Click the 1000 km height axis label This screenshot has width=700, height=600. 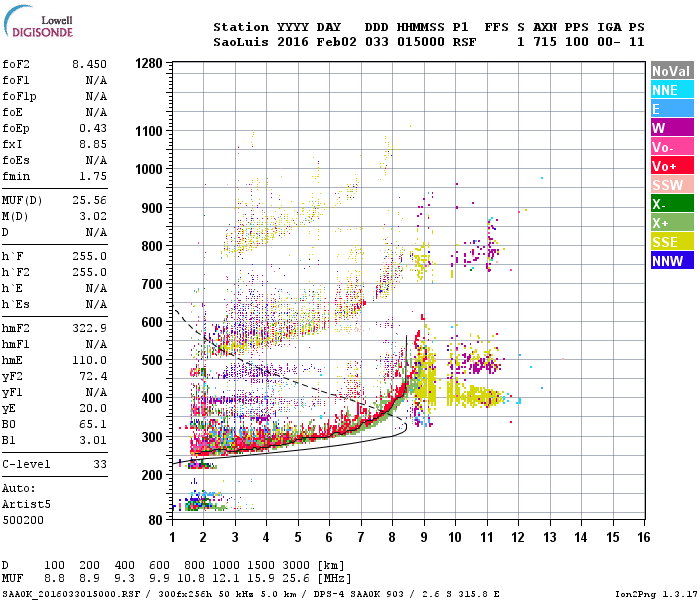(x=149, y=169)
